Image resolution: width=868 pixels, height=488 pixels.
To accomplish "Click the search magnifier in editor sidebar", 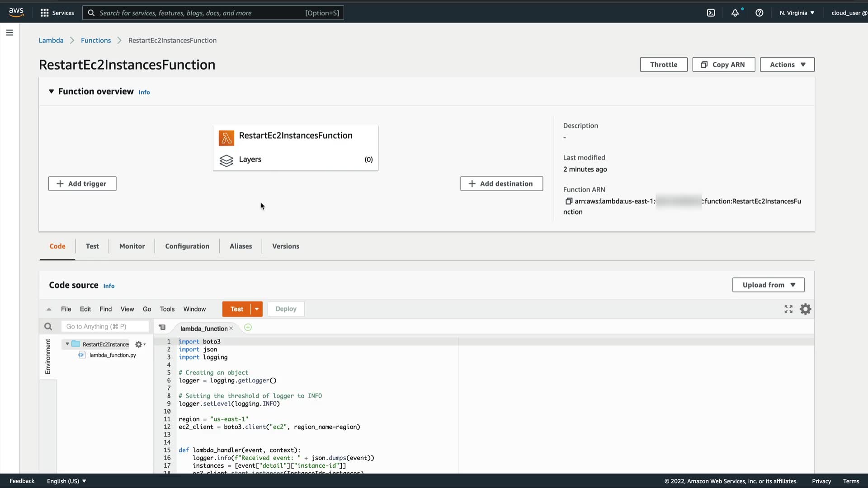I will coord(48,326).
